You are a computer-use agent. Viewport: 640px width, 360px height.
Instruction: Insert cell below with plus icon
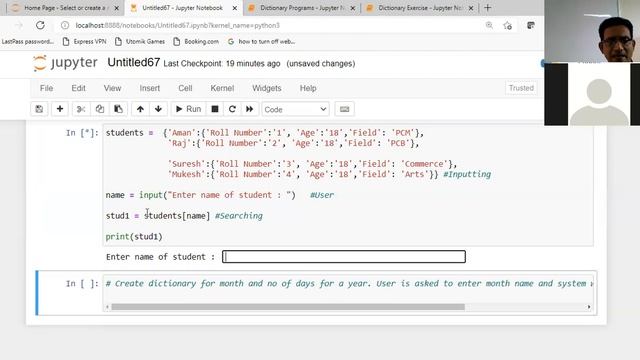60,109
